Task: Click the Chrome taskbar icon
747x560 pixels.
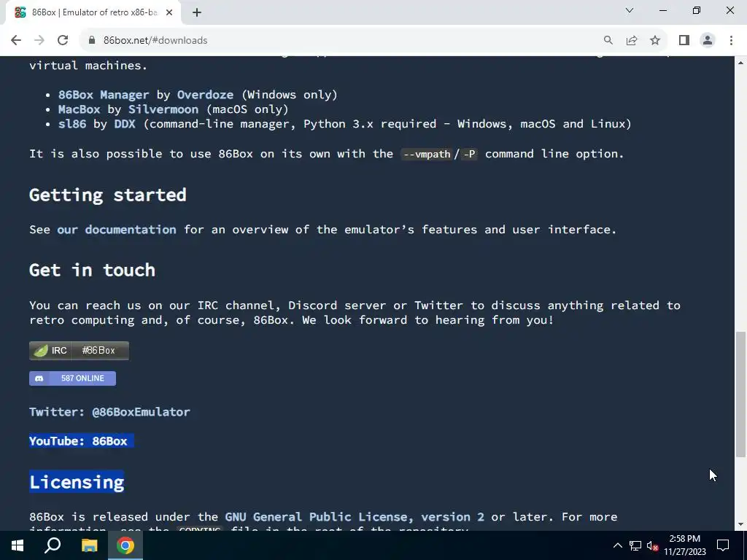Action: (125, 545)
